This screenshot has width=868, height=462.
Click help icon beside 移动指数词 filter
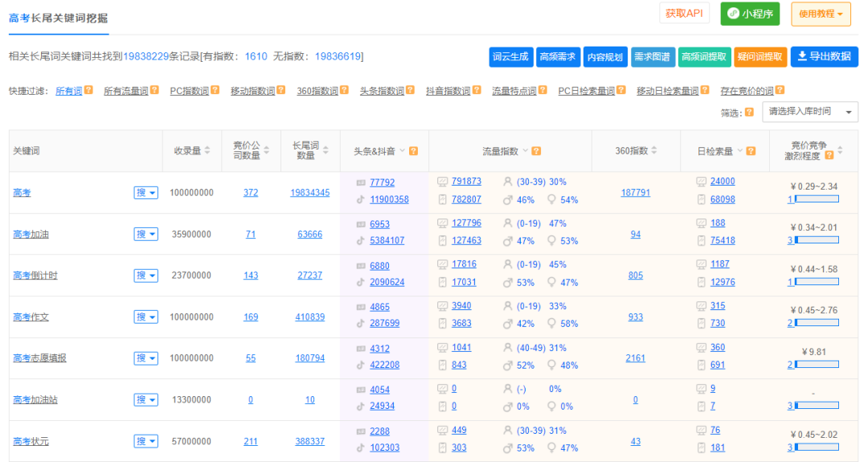[280, 90]
